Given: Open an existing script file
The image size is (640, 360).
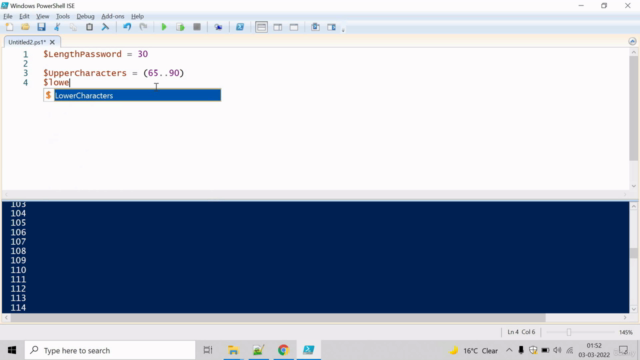Looking at the screenshot, I should (x=25, y=27).
